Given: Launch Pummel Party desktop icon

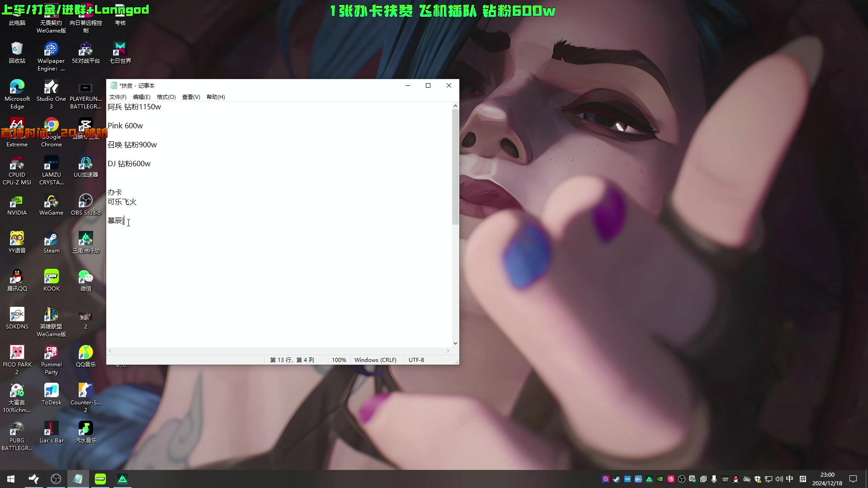Looking at the screenshot, I should click(51, 360).
